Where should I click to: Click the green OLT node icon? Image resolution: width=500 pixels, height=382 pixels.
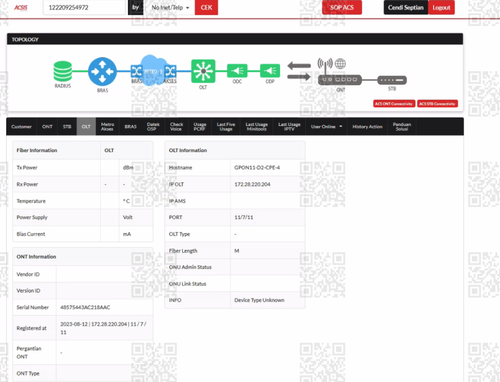[x=203, y=71]
